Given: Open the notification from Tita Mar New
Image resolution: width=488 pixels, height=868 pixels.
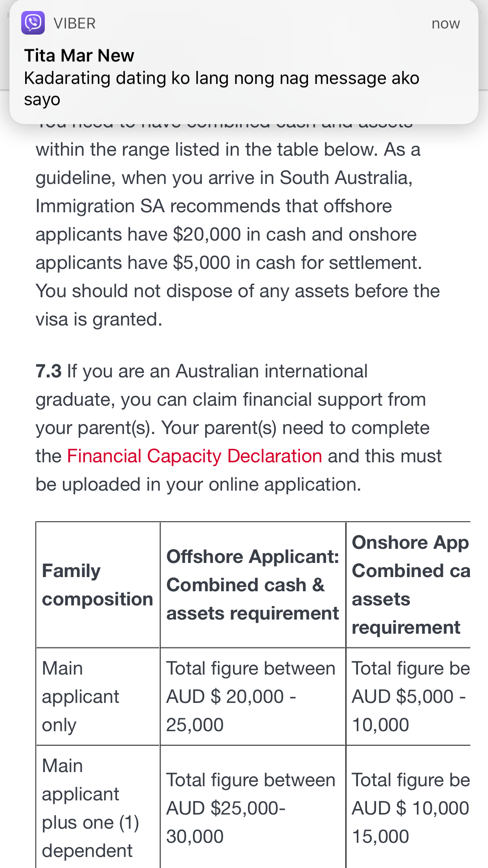Looking at the screenshot, I should (79, 55).
